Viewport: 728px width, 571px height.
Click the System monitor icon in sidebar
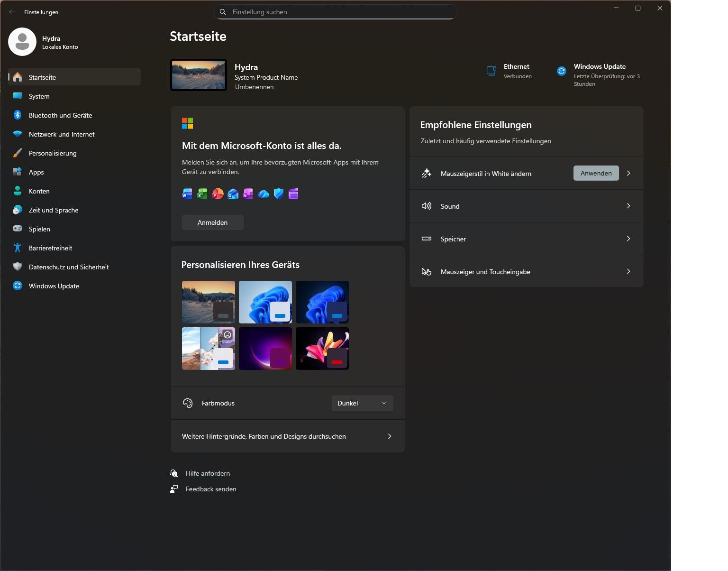(x=18, y=96)
